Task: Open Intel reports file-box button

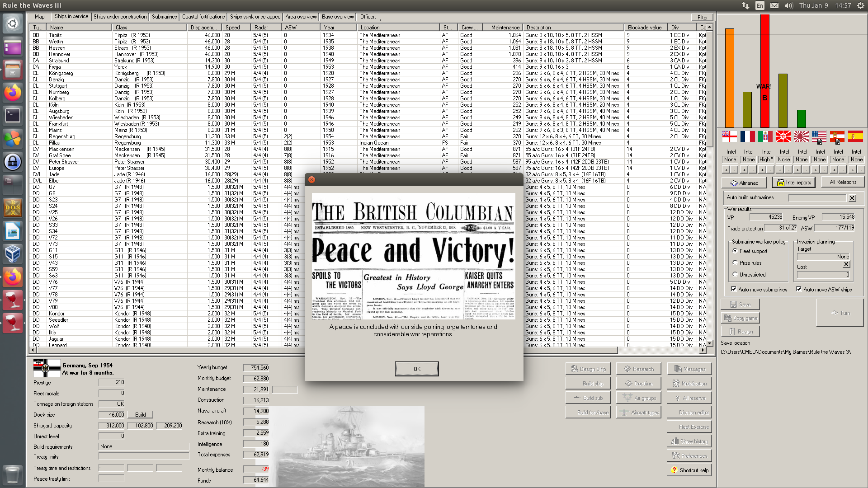Action: click(x=794, y=183)
